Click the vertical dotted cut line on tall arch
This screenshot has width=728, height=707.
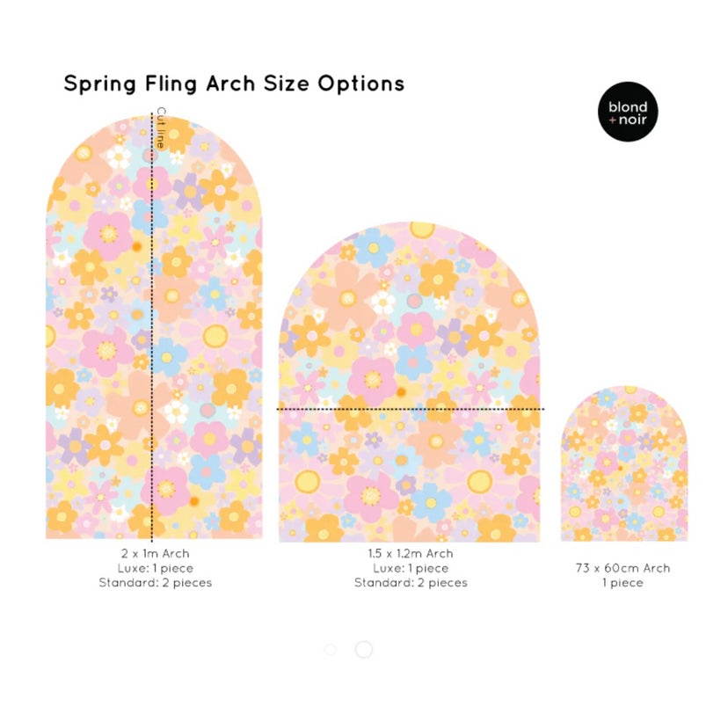pyautogui.click(x=152, y=352)
